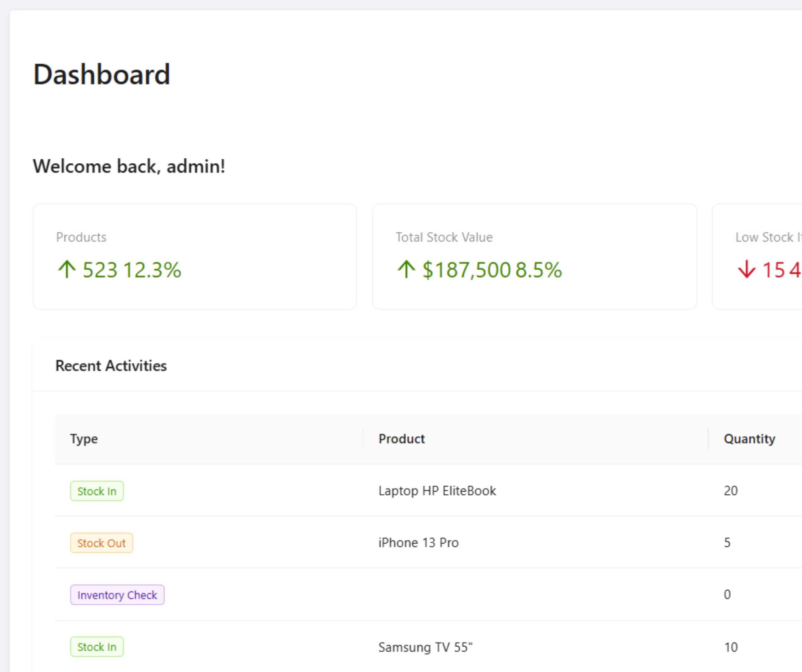Click the "Welcome back, admin!" greeting
The width and height of the screenshot is (802, 672).
click(x=129, y=167)
